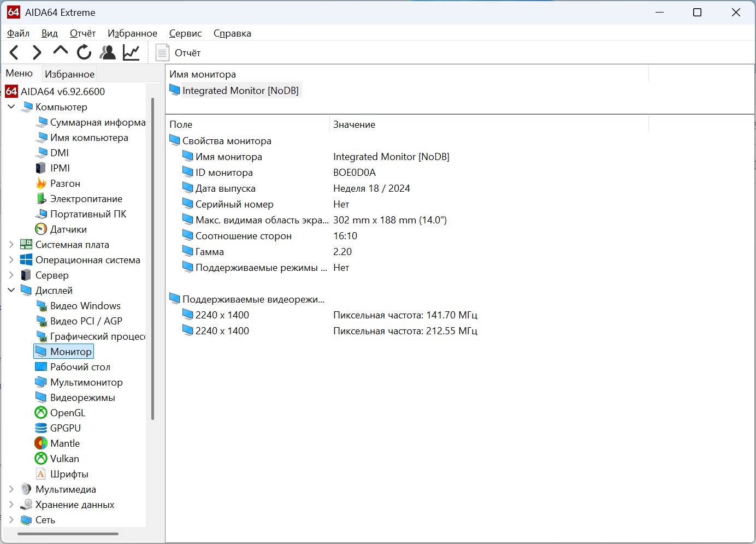Maximize the AIDA64 Extreme window
This screenshot has height=544, width=756.
click(x=697, y=13)
